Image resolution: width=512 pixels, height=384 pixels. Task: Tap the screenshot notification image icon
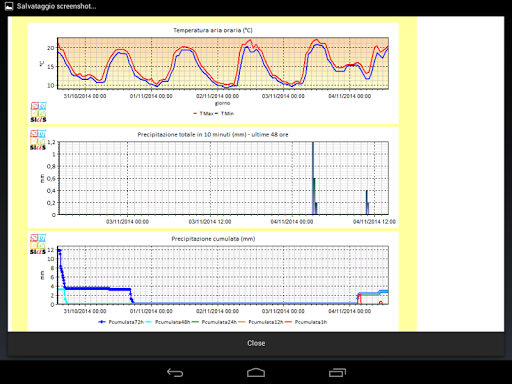coord(9,6)
